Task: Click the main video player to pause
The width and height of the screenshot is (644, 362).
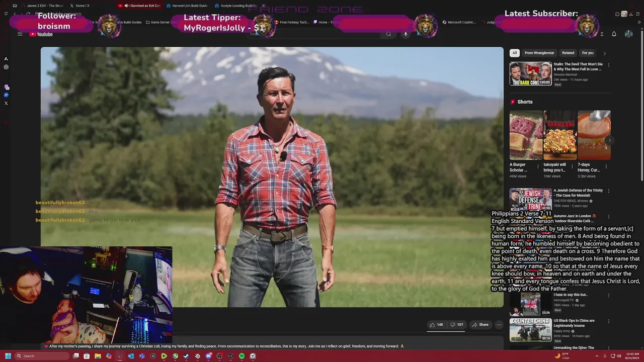Action: 272,177
